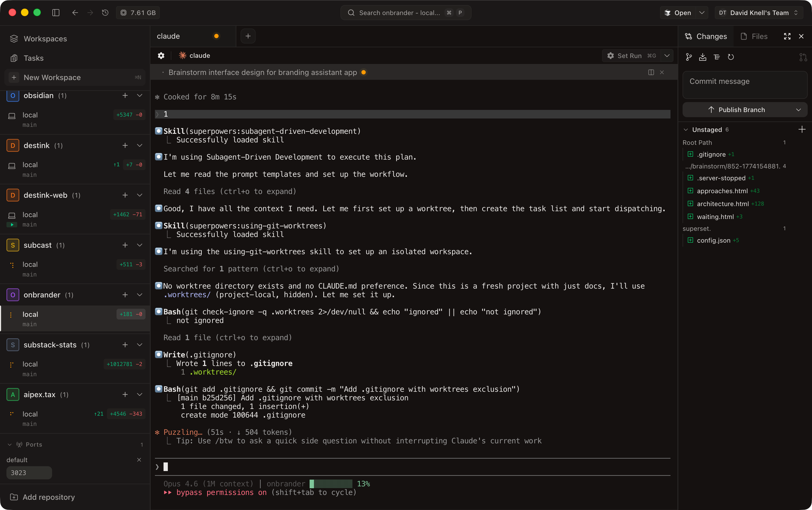Click the terminal settings gear icon
The image size is (812, 510).
point(161,56)
